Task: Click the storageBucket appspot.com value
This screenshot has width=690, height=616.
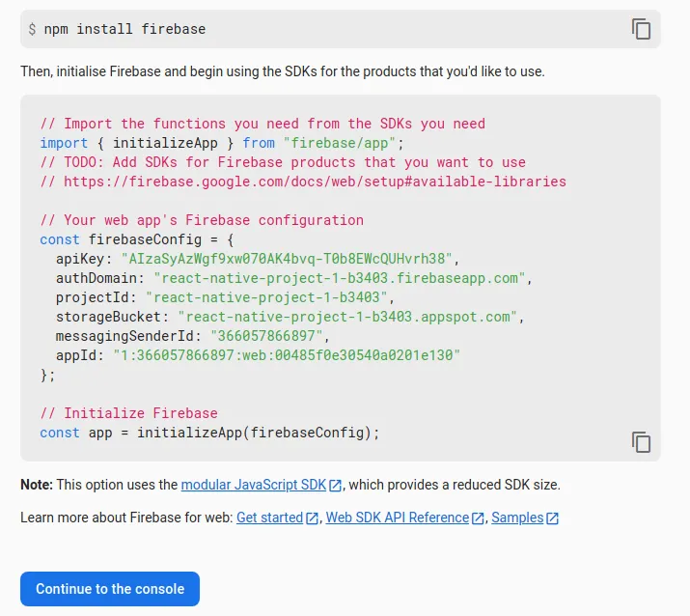Action: (x=347, y=317)
